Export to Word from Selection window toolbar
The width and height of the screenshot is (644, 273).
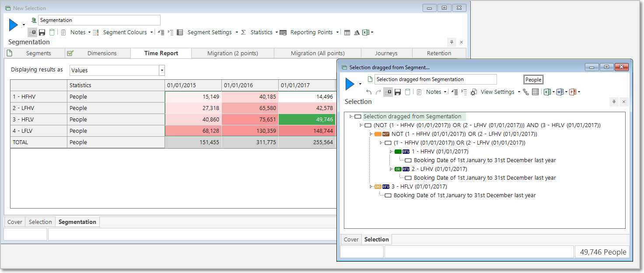point(560,92)
